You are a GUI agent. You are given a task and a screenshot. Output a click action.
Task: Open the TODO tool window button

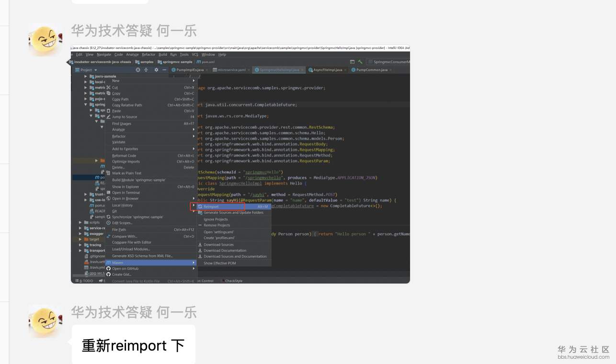(x=84, y=281)
